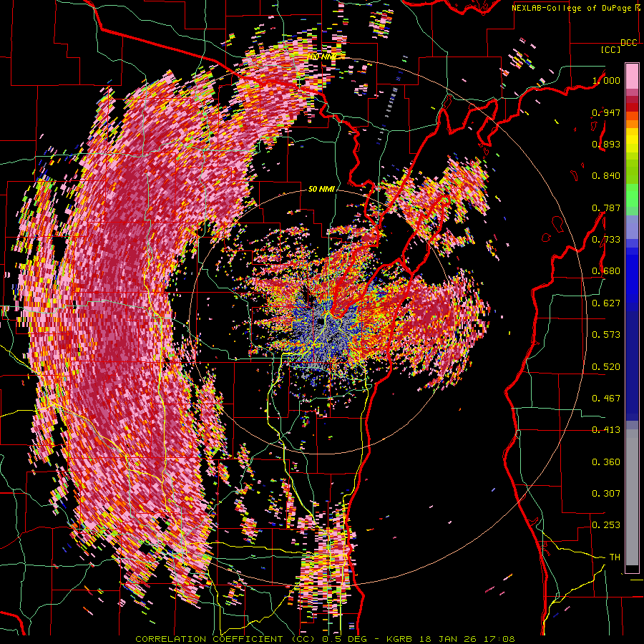Select the 0.467 scale value
Screen dimensions: 644x644
coord(606,399)
